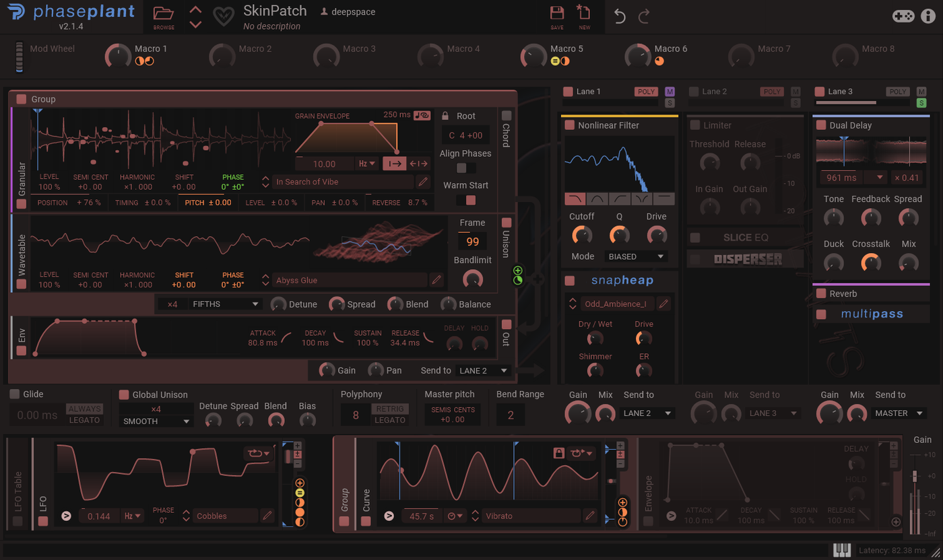The height and width of the screenshot is (560, 943).
Task: Click the lock icon beside Root
Action: tap(445, 116)
